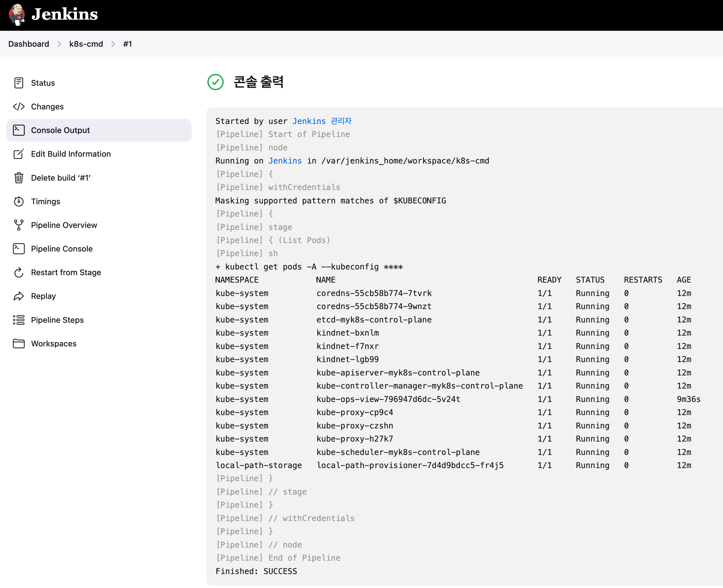
Task: Select Console Output in sidebar
Action: tap(99, 130)
